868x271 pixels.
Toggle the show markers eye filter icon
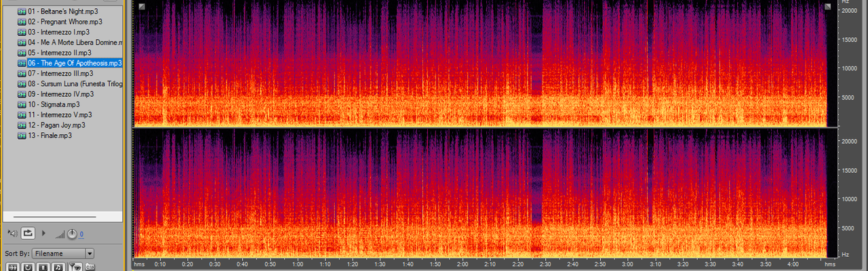pos(75,267)
